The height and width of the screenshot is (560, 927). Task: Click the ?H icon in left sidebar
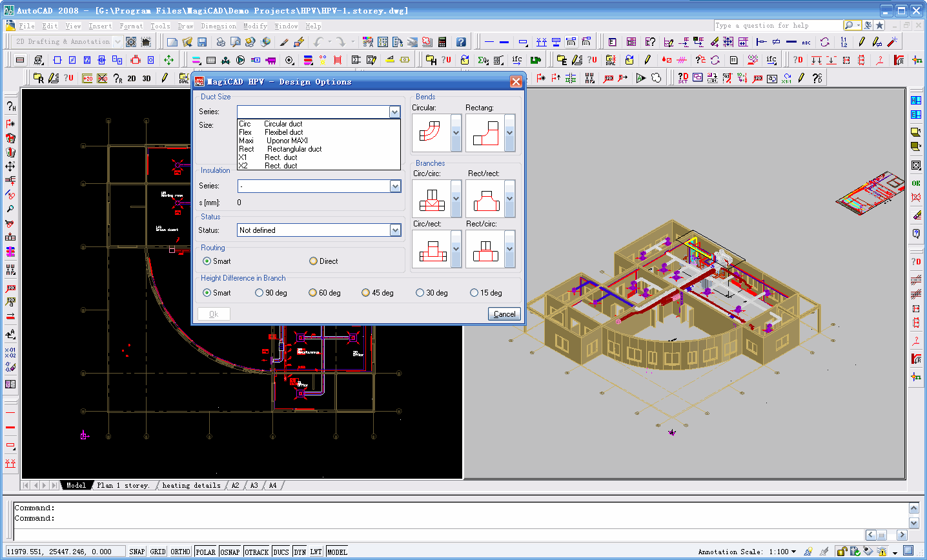click(x=10, y=106)
